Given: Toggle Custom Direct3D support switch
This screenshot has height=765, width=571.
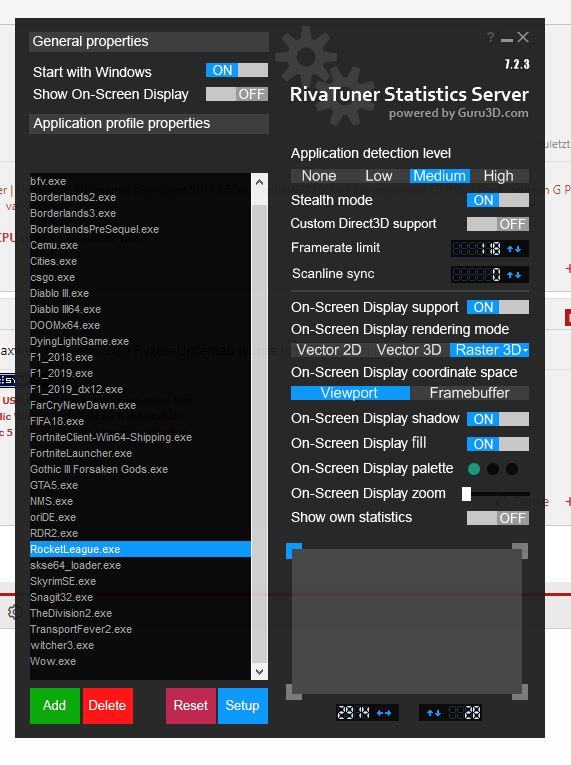Looking at the screenshot, I should point(498,224).
